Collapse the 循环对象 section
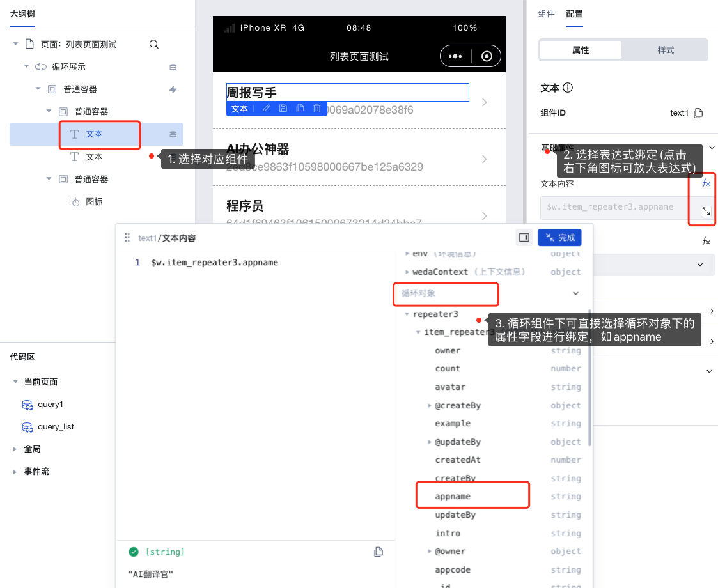Image resolution: width=718 pixels, height=588 pixels. 575,293
